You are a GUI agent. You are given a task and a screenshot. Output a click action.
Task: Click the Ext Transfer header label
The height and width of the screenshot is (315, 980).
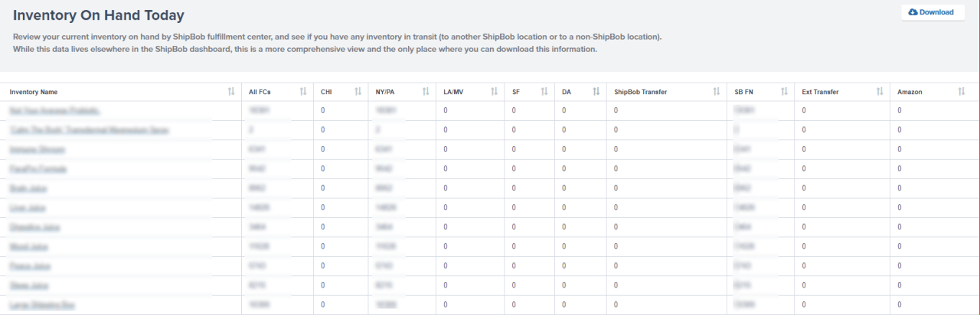point(820,92)
